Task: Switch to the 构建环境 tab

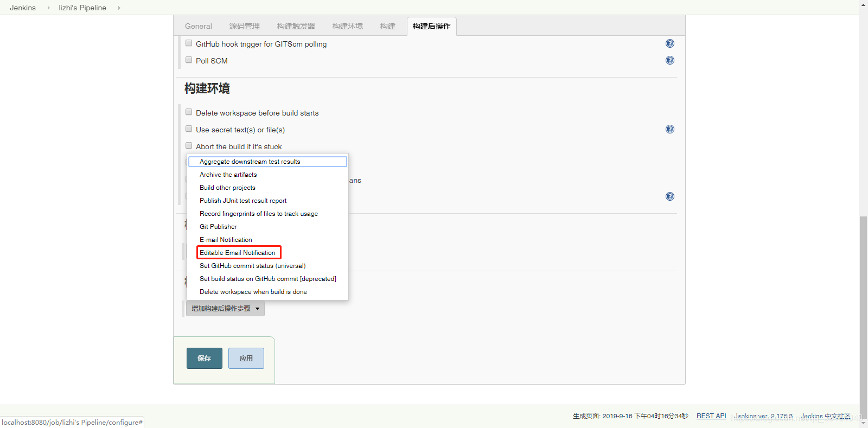Action: pyautogui.click(x=347, y=26)
